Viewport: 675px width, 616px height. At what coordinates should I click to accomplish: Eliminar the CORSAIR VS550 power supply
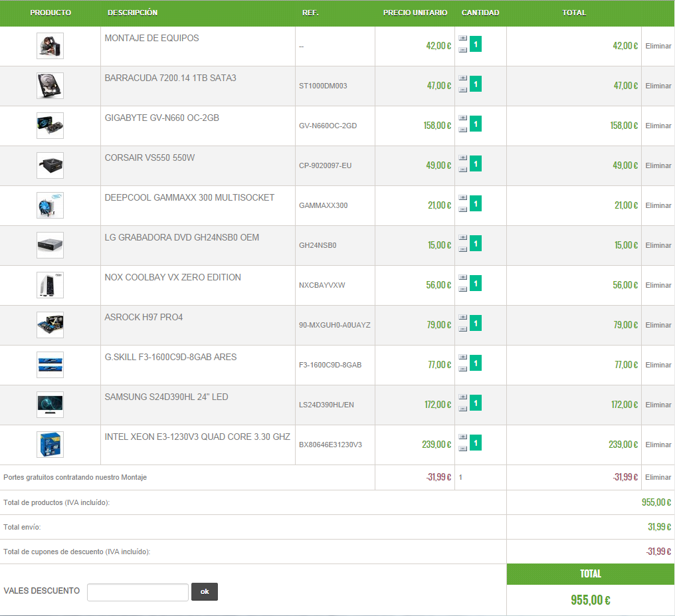(658, 165)
